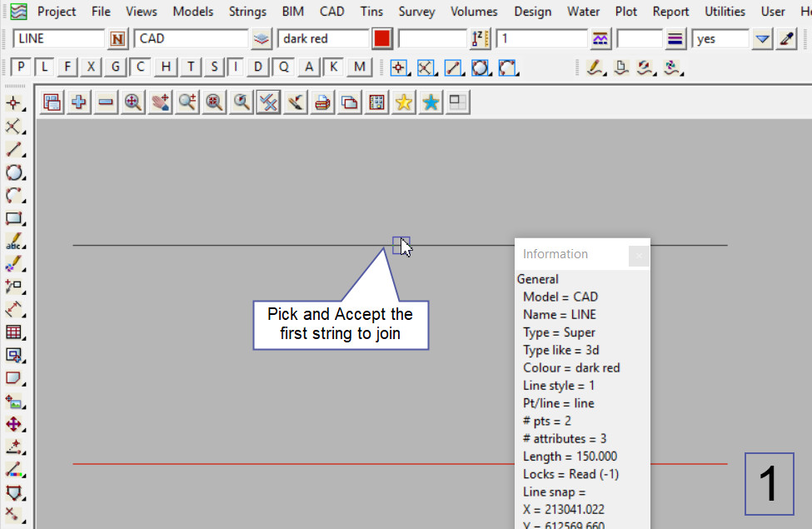This screenshot has width=812, height=529.
Task: Open the Survey menu
Action: point(416,12)
